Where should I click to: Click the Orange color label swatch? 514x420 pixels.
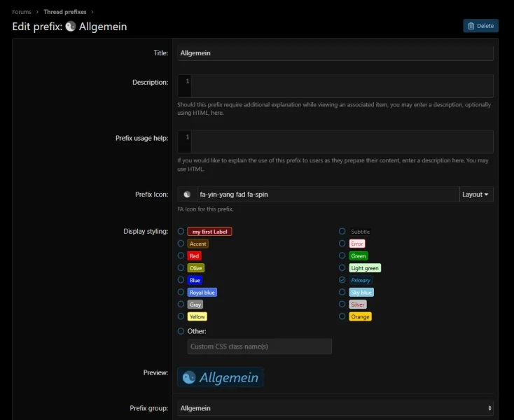point(360,317)
